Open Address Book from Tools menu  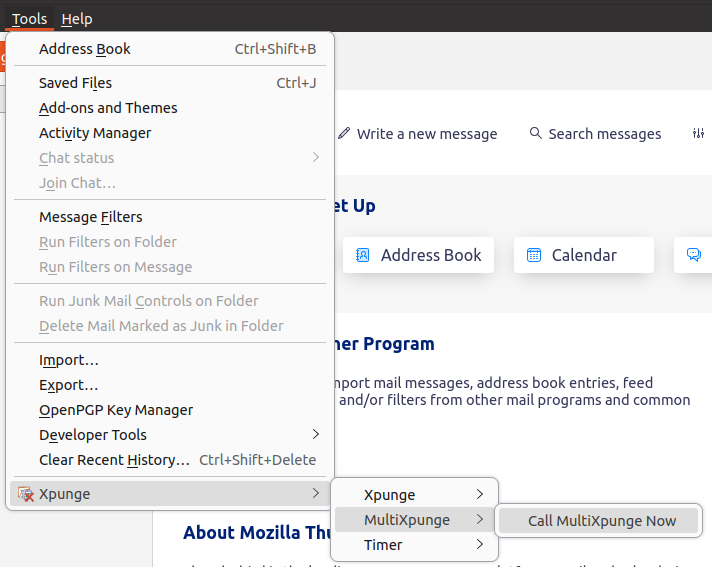170,49
